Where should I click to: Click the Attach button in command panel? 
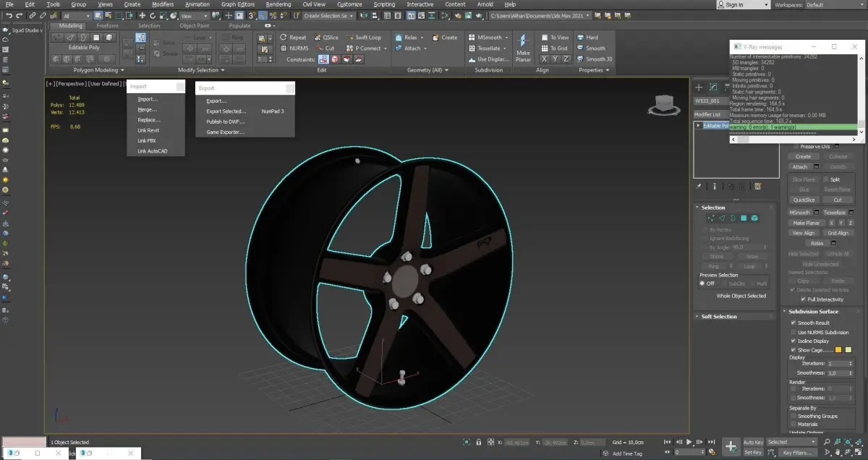800,166
